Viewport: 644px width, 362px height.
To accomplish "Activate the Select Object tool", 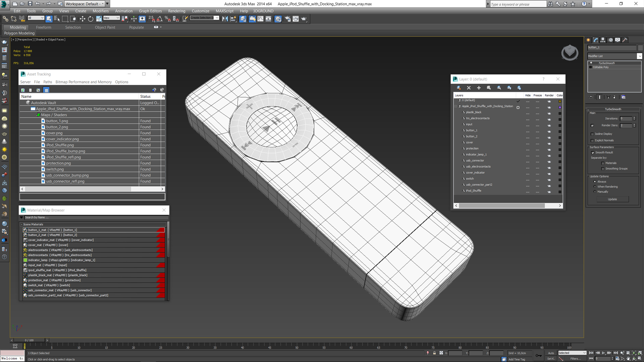I will click(49, 19).
